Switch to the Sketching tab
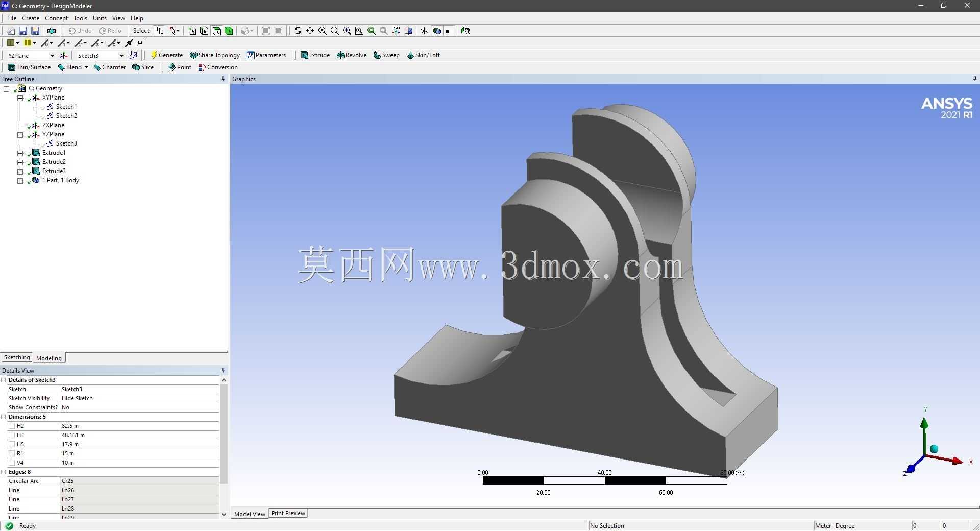980x531 pixels. click(x=17, y=357)
